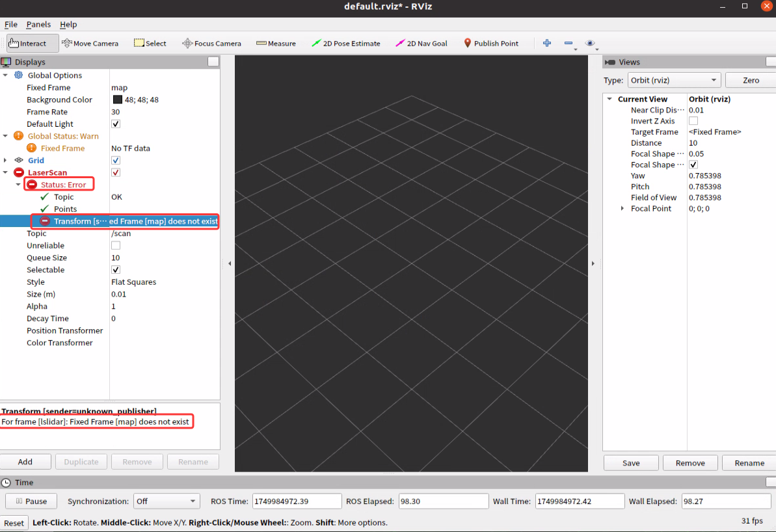Viewport: 776px width, 532px height.
Task: Select the Interact tool
Action: [31, 43]
